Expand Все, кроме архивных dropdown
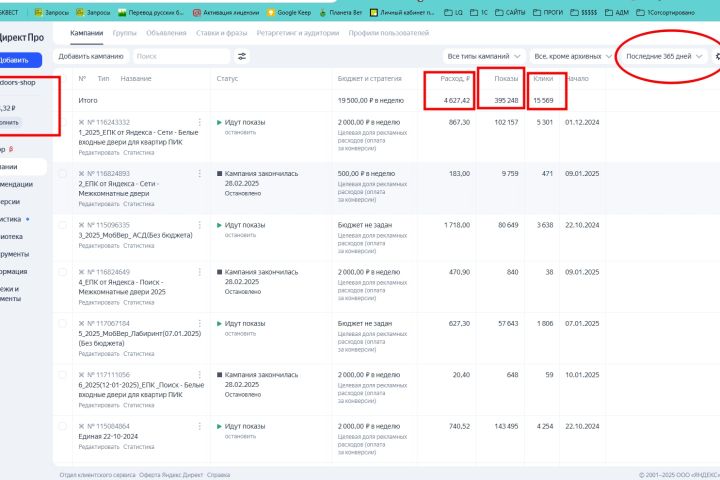Image resolution: width=720 pixels, height=480 pixels. point(573,56)
